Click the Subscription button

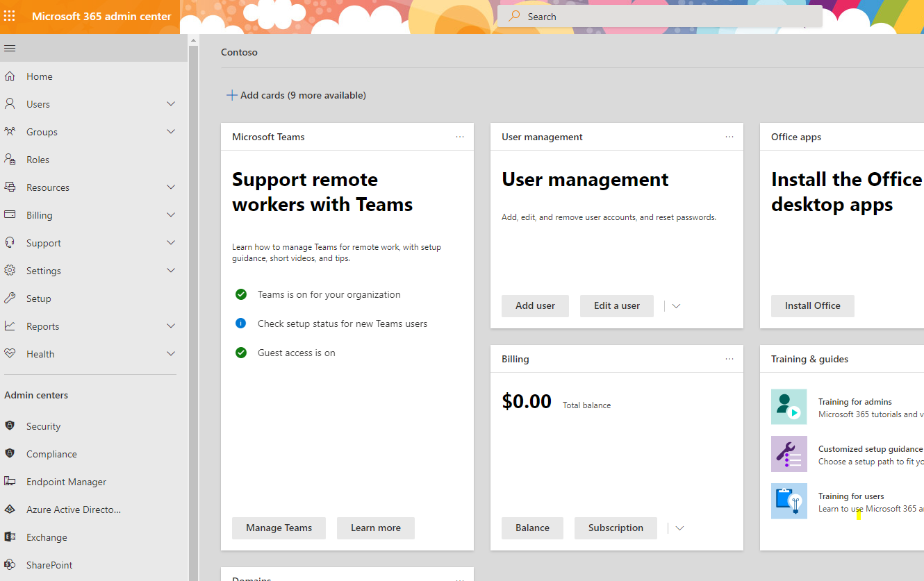click(616, 528)
